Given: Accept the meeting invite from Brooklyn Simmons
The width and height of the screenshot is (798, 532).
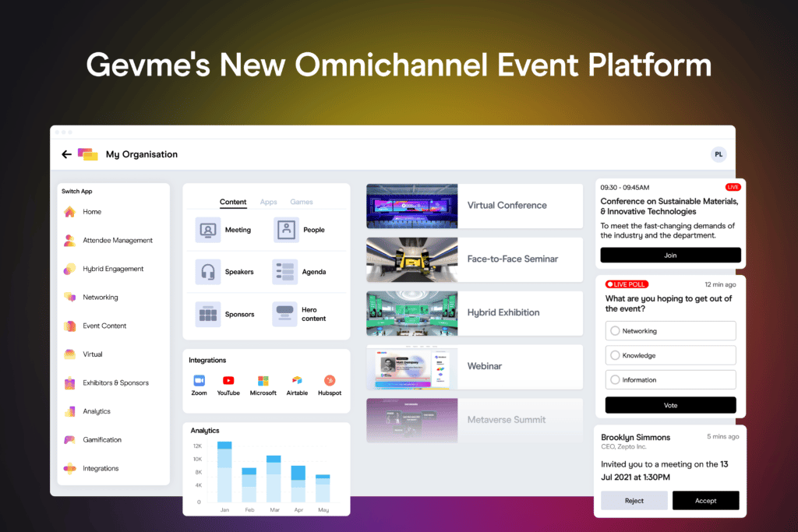Looking at the screenshot, I should click(x=705, y=500).
